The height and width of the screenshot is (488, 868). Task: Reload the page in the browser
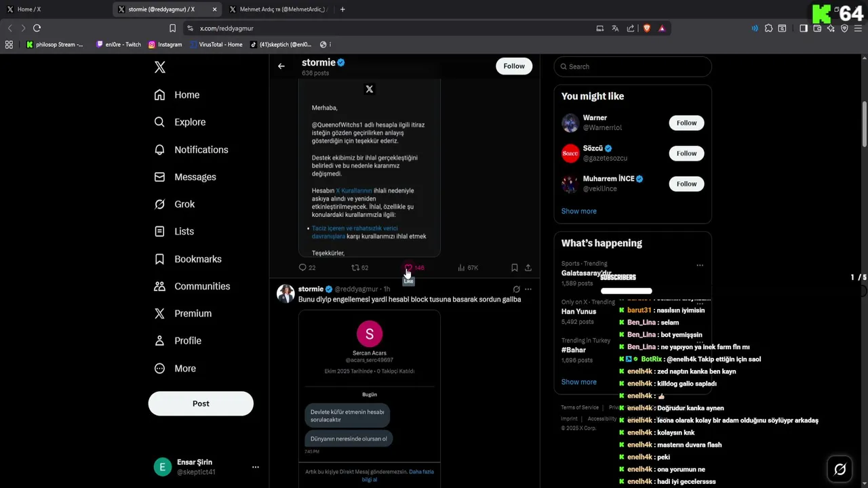(37, 28)
